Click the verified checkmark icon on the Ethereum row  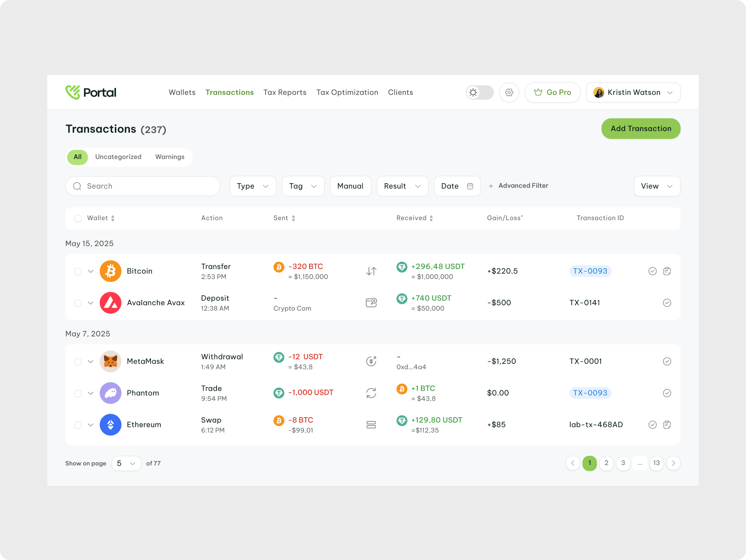653,424
